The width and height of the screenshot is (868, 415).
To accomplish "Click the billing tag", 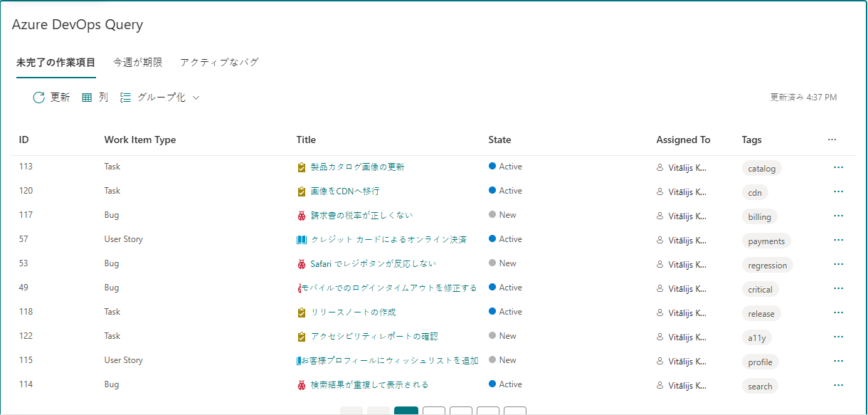I will coord(759,217).
